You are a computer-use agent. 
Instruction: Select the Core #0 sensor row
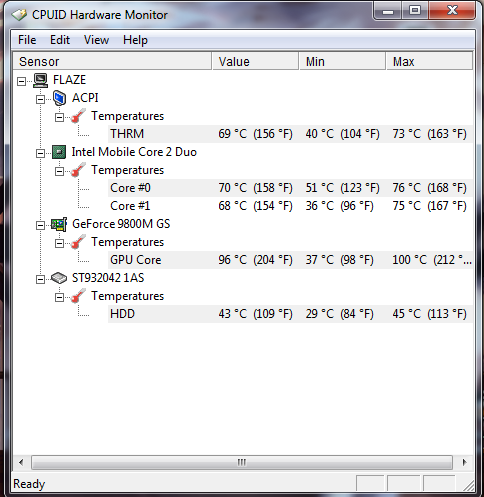tap(290, 188)
